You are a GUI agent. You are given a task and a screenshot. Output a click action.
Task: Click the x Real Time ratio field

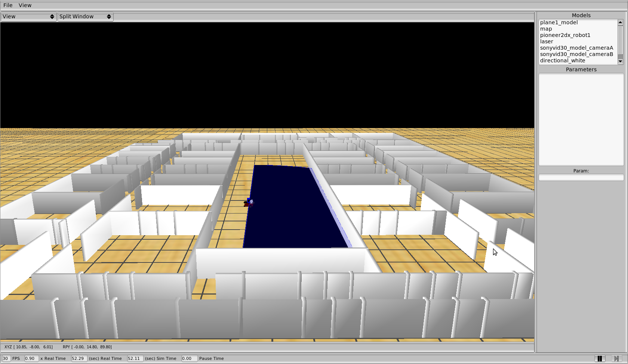coord(31,358)
